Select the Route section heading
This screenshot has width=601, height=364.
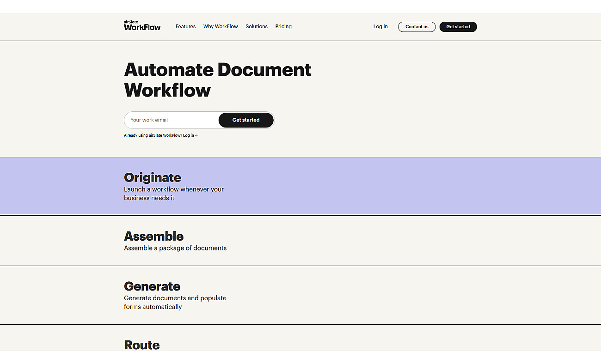[x=142, y=345]
